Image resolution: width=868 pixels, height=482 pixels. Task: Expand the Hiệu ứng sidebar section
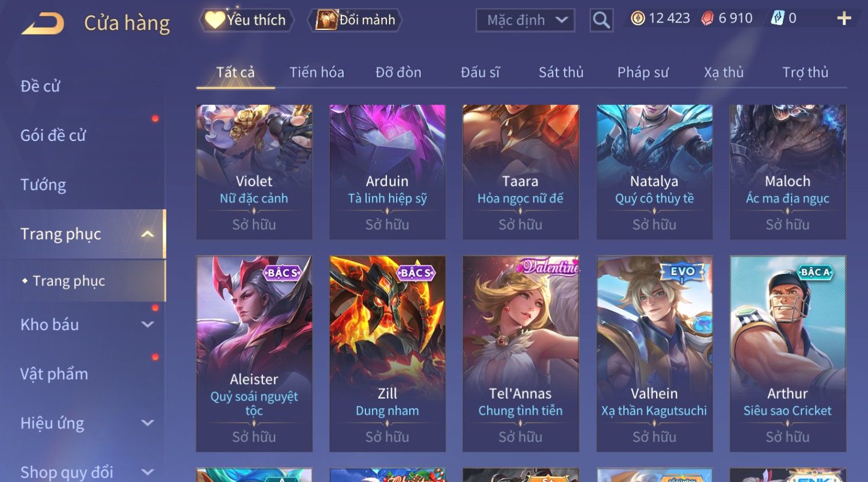tap(148, 423)
